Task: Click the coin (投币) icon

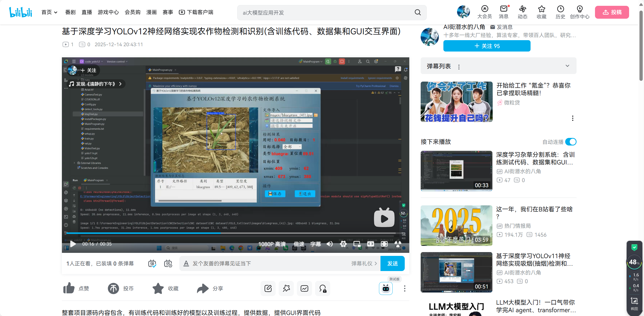Action: (113, 288)
